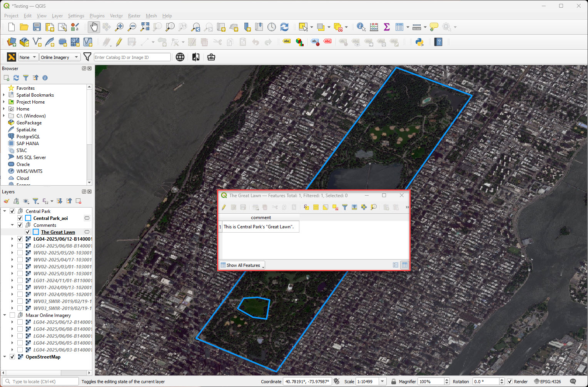Click the comment column header
Viewport: 588px width, 387px height.
(261, 218)
